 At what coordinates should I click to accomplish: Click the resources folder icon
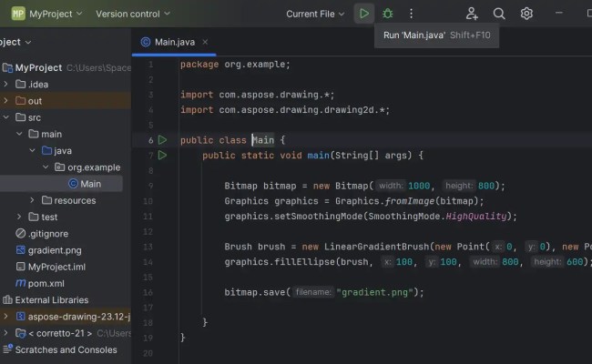(46, 200)
